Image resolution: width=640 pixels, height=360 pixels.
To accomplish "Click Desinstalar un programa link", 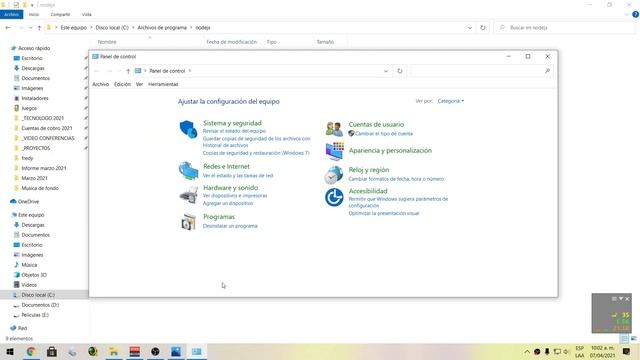I will [x=230, y=226].
